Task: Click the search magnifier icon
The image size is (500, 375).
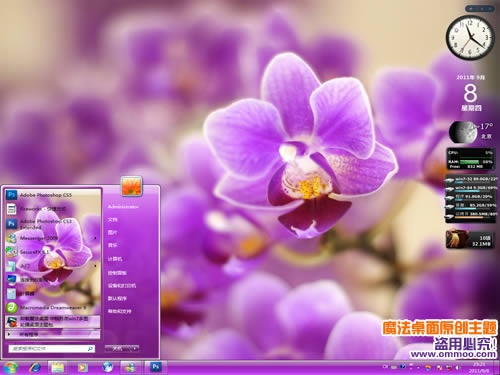Action: (x=90, y=349)
